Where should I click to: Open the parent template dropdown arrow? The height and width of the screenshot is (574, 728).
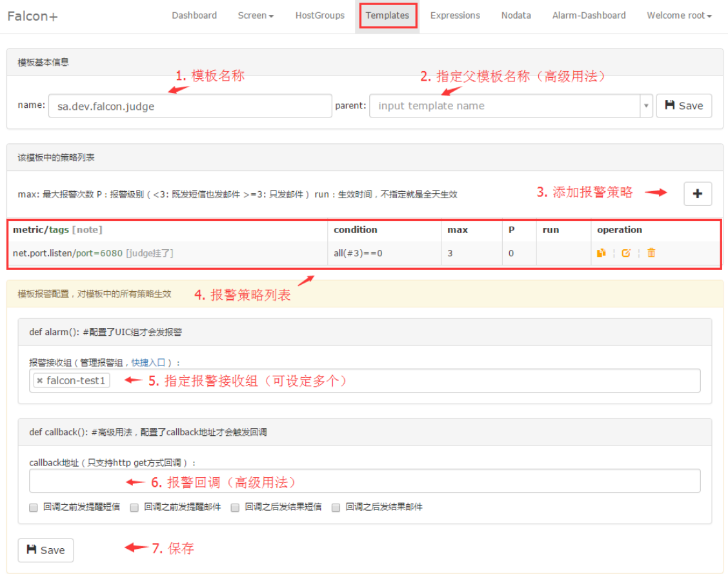pos(646,105)
